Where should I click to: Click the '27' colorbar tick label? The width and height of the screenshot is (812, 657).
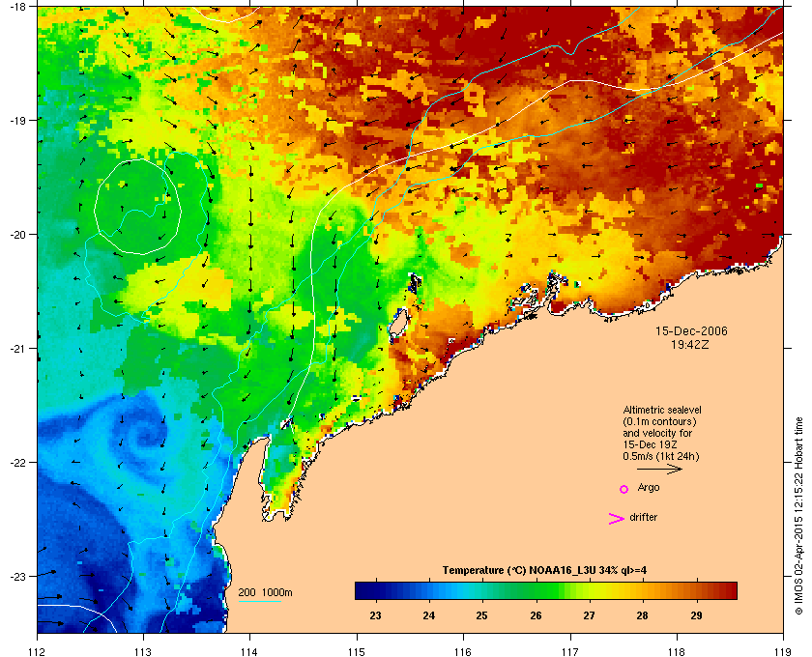pyautogui.click(x=590, y=615)
